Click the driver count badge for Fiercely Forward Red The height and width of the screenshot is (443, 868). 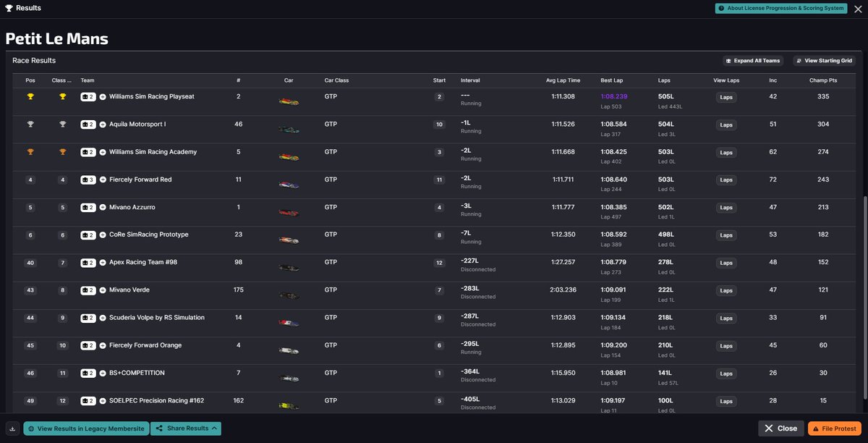click(88, 180)
